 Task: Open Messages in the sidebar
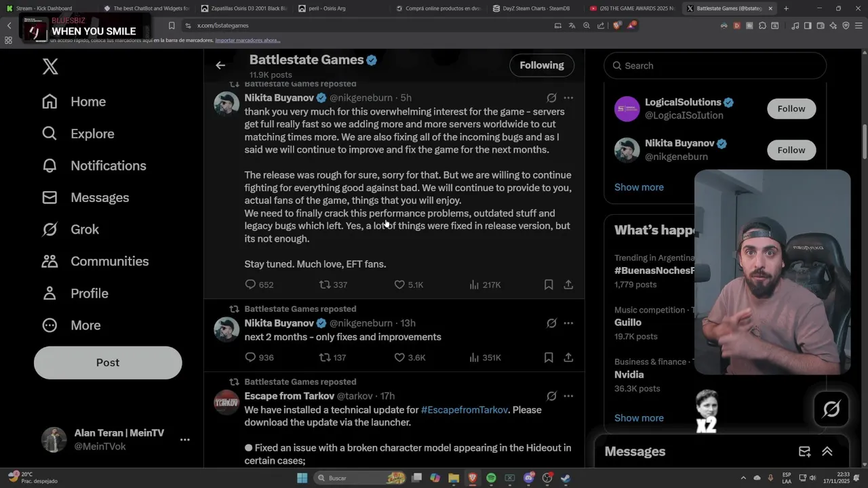85,197
